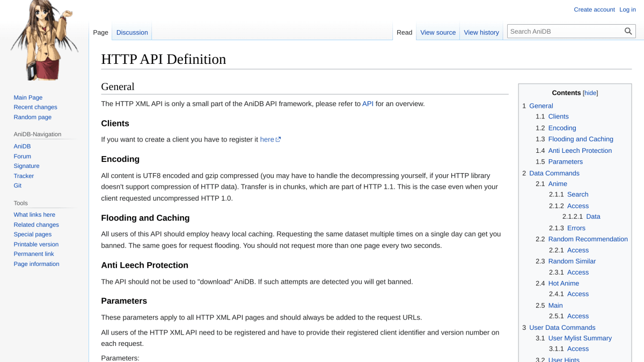
Task: Jump to contents entry 2.3.1 Access
Action: (569, 272)
